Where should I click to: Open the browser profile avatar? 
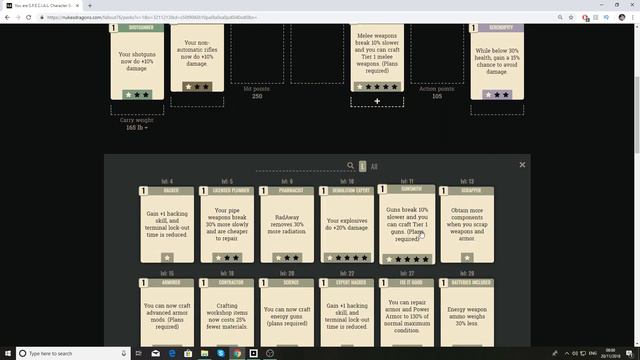pyautogui.click(x=622, y=18)
